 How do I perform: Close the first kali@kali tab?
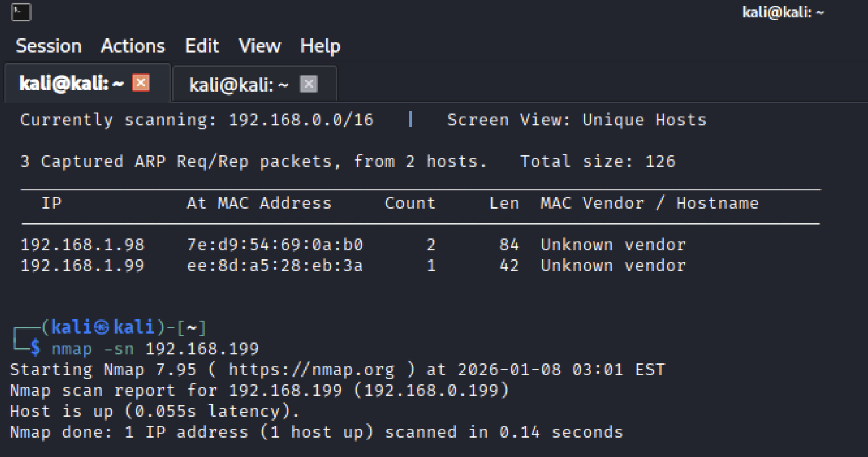point(141,83)
